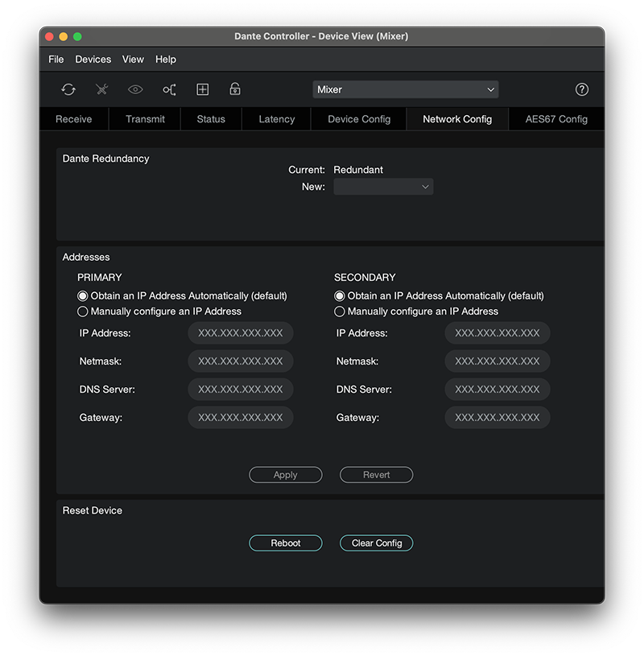
Task: Open the Create Multicast Flow plus icon
Action: click(x=203, y=89)
